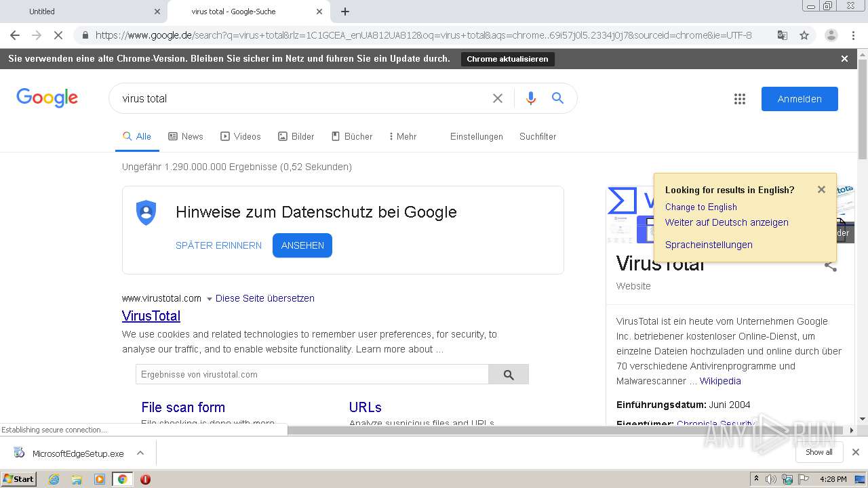Switch to the Bücher results tab
The width and height of the screenshot is (868, 488).
[352, 136]
